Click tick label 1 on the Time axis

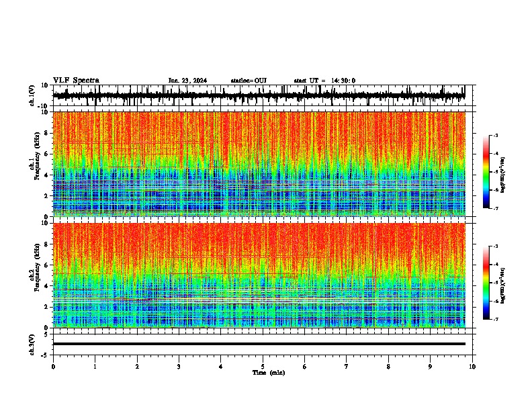(95, 367)
